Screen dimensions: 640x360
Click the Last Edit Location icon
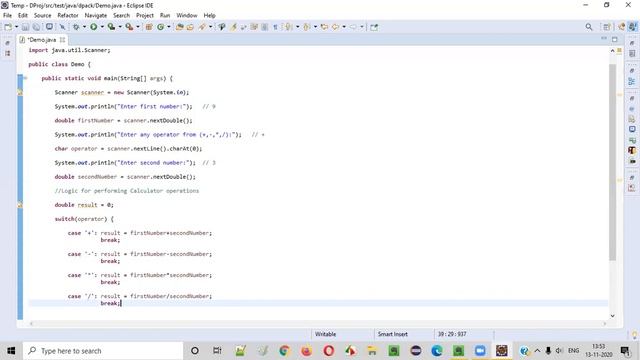point(324,27)
